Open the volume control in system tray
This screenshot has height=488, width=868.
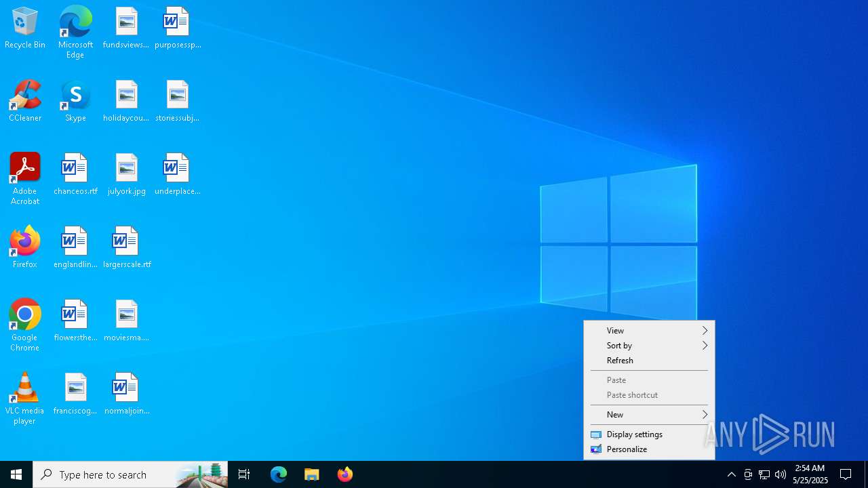click(781, 474)
